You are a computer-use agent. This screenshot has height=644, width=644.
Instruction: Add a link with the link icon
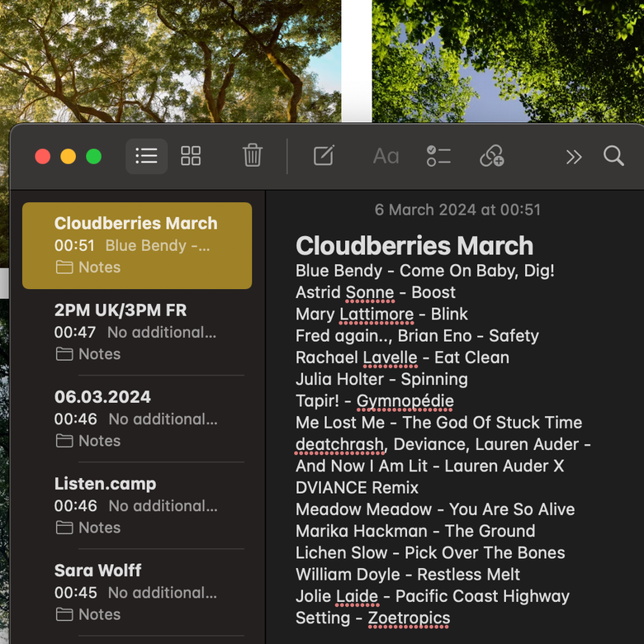click(491, 156)
